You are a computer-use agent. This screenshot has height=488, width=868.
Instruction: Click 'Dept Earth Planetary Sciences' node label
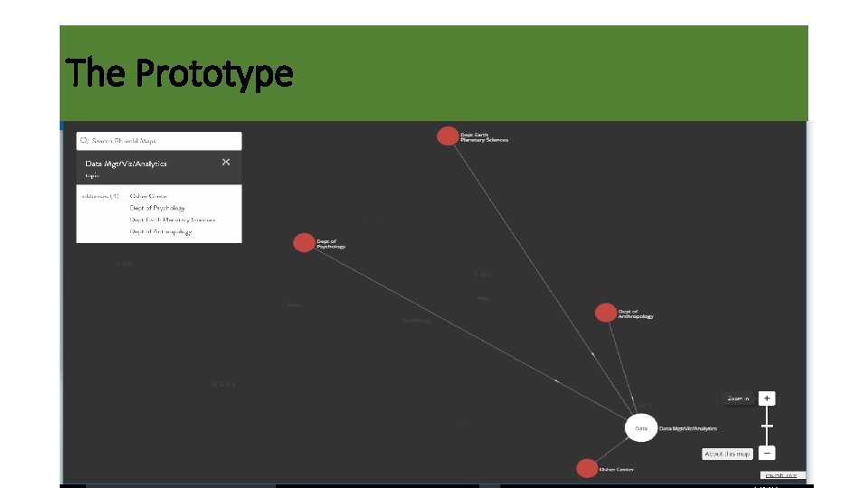(x=485, y=137)
